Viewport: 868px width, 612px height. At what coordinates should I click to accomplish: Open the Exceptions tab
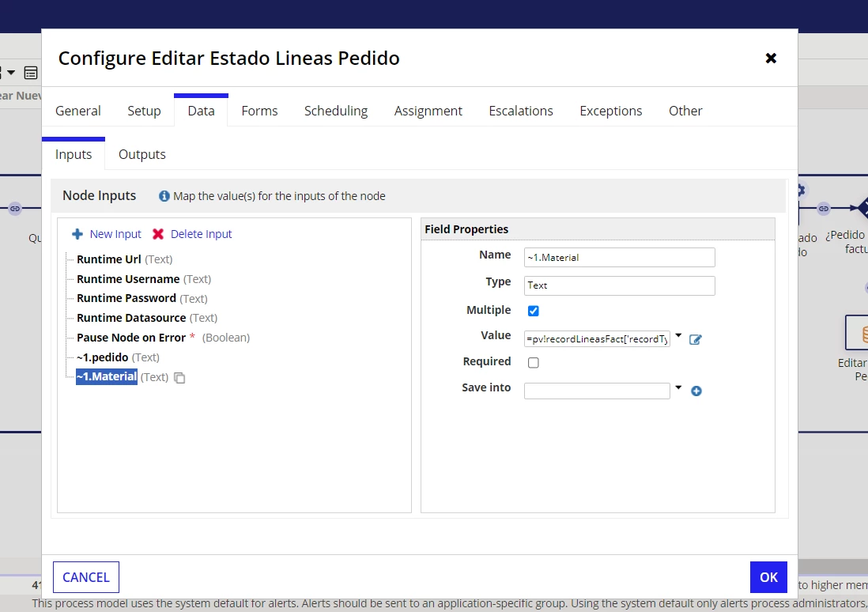(x=610, y=111)
